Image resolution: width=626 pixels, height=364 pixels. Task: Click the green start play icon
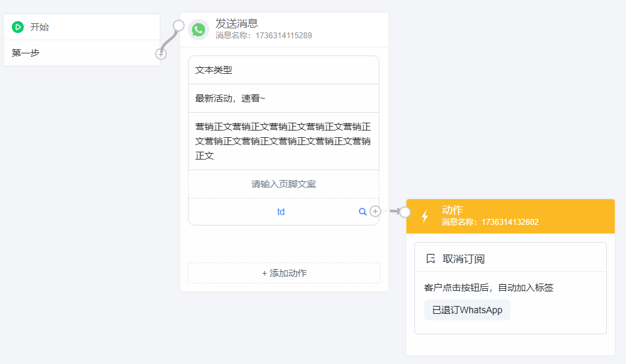[x=18, y=27]
